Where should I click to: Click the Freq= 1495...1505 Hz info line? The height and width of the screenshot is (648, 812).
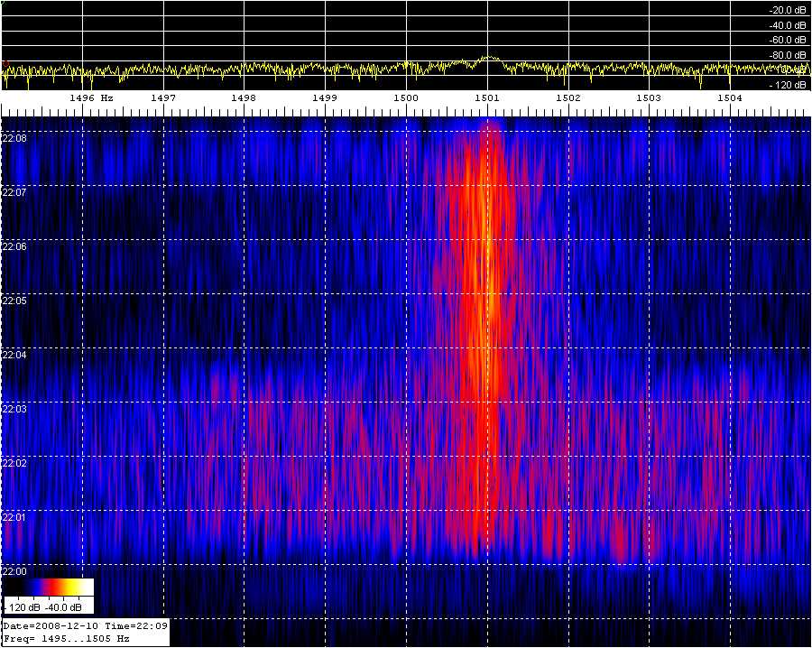[67, 638]
